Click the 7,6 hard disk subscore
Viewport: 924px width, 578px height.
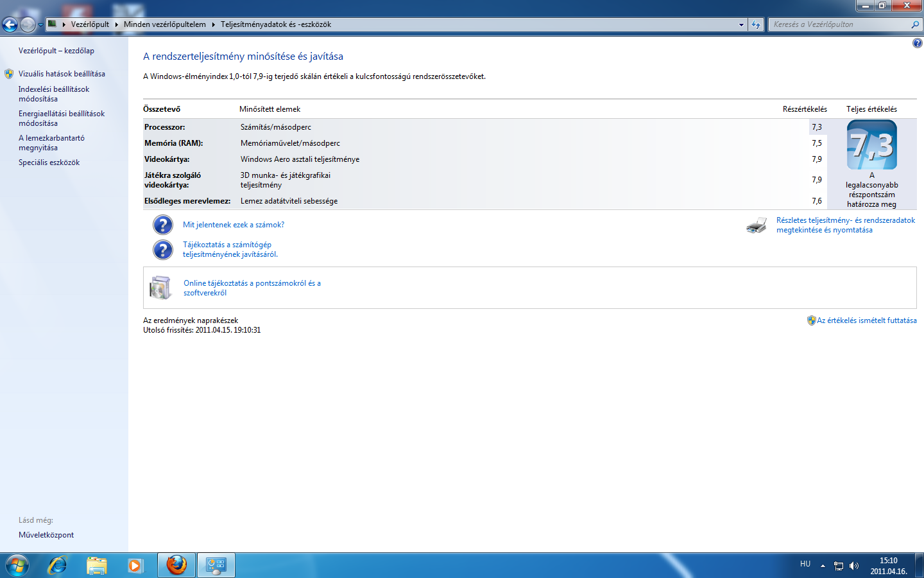tap(817, 201)
